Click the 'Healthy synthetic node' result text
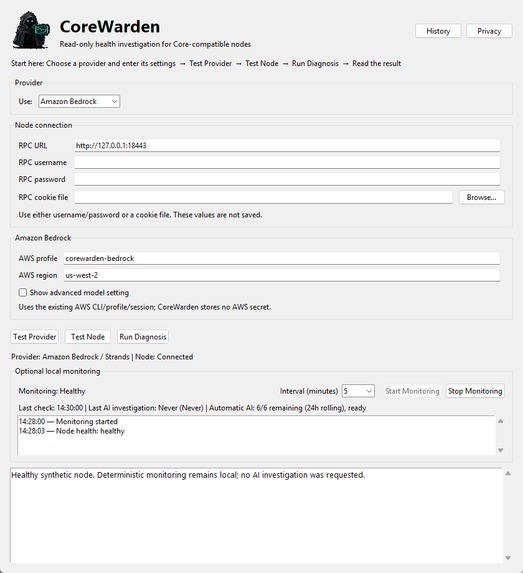 coord(188,475)
